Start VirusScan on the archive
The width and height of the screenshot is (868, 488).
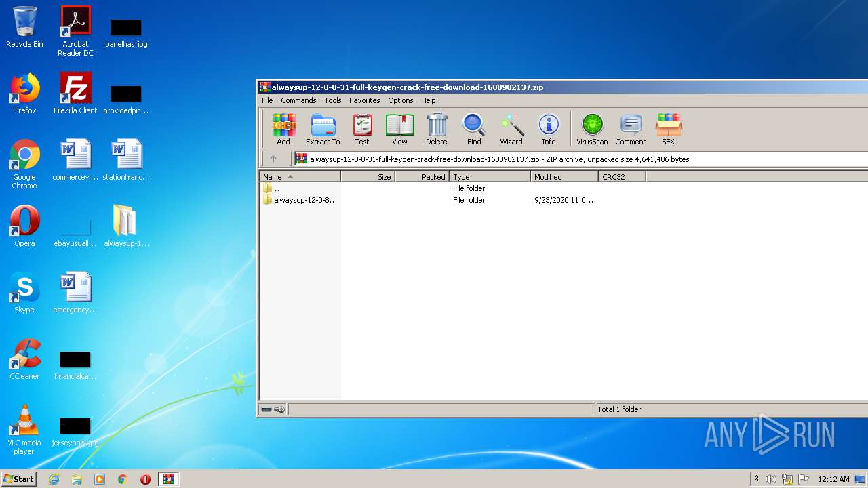coord(592,129)
